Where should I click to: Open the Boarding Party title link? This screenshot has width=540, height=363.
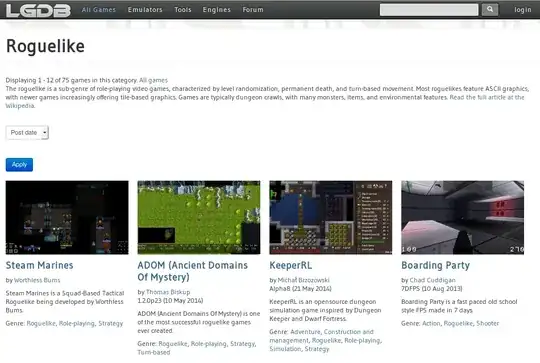[x=435, y=265]
